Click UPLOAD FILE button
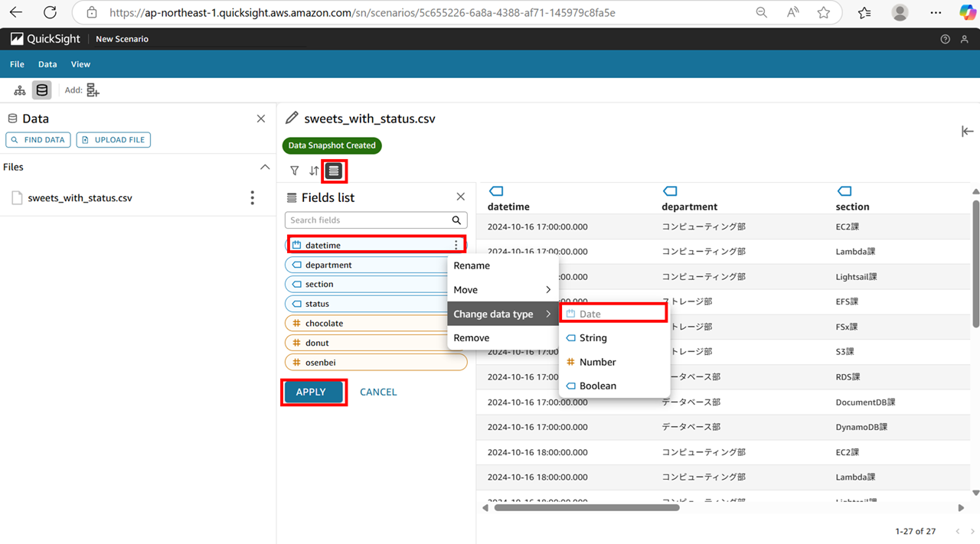 [x=113, y=140]
